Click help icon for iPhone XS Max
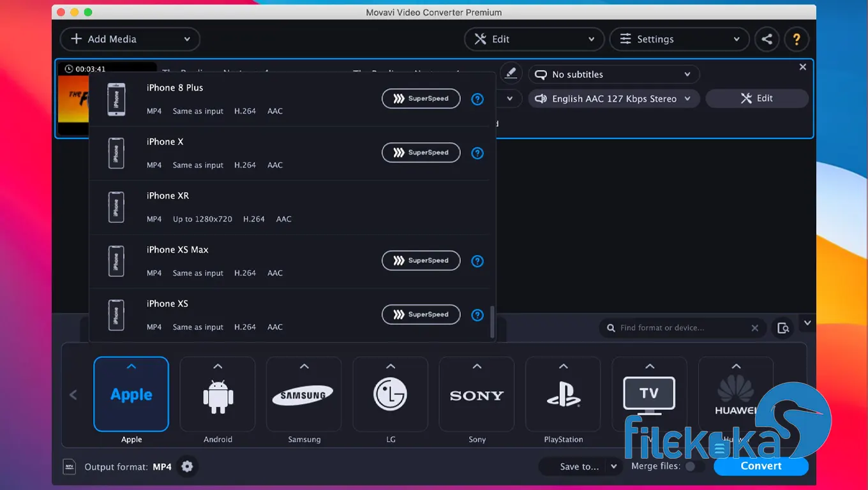The width and height of the screenshot is (868, 490). [477, 261]
